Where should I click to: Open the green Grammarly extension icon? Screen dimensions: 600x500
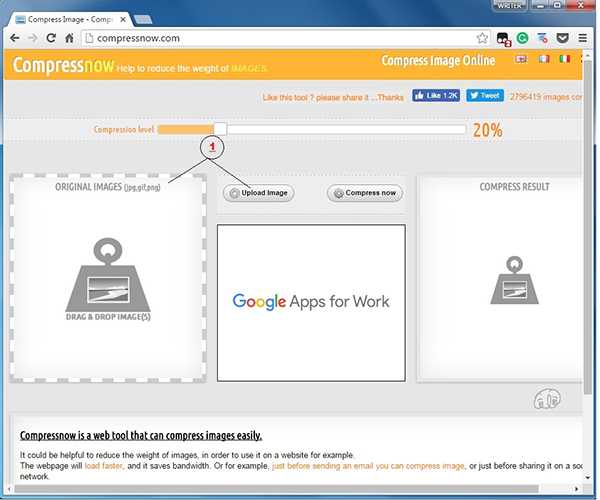[x=522, y=38]
